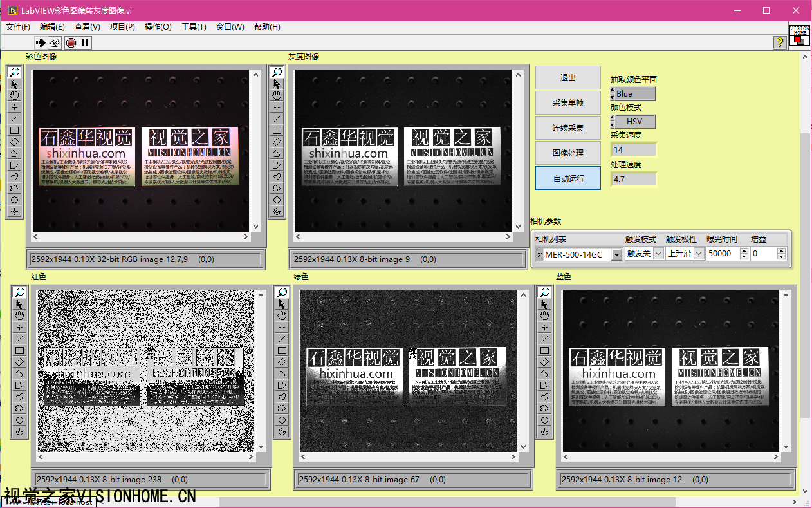Open the 查看(V) menu
Screen dimensions: 812x508
87,27
